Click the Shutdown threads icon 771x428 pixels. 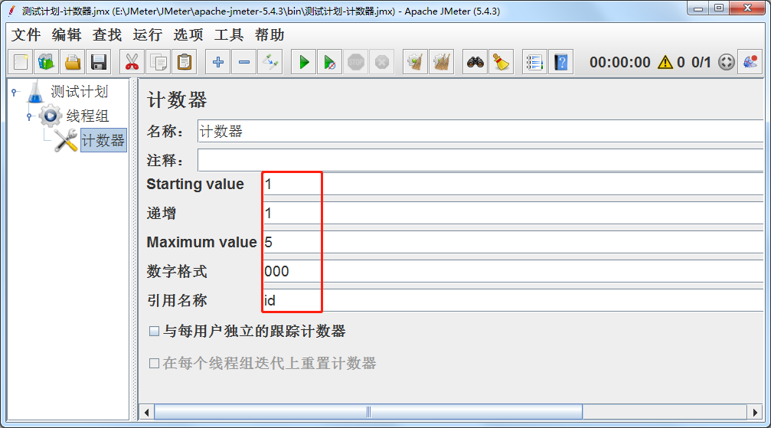coord(382,62)
